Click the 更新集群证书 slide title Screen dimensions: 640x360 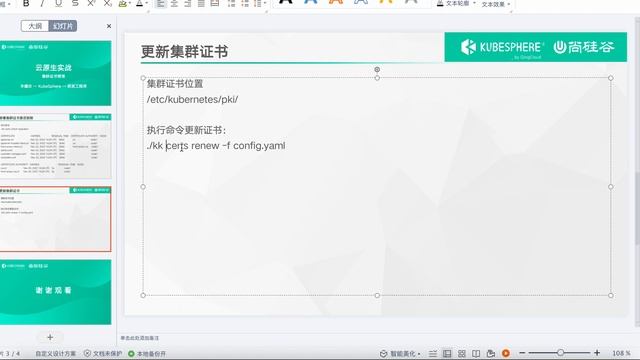pyautogui.click(x=184, y=52)
